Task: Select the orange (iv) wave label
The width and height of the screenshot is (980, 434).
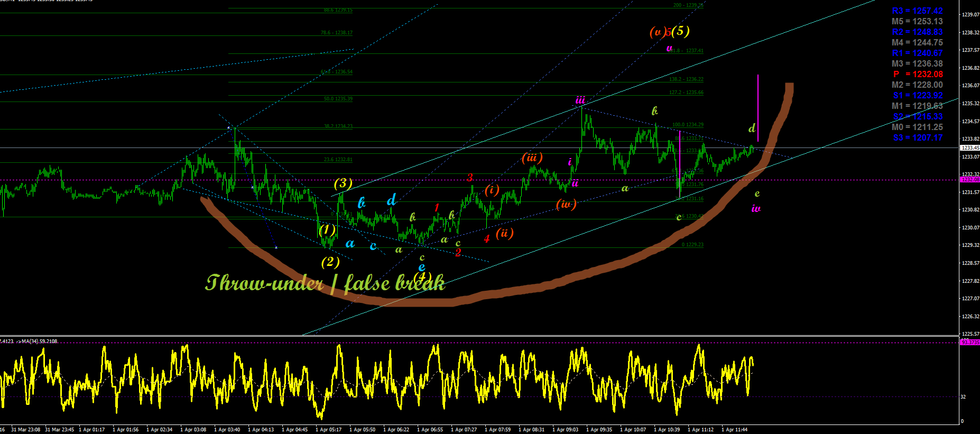Action: pos(566,204)
